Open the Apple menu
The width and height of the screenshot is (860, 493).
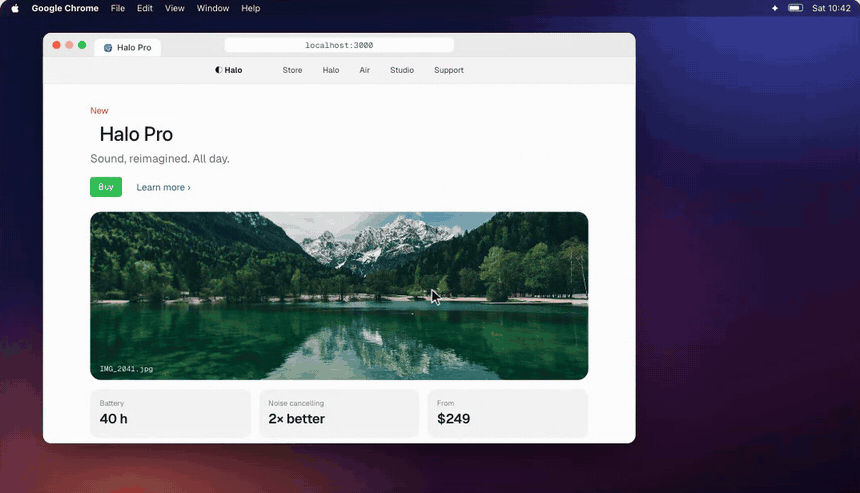coord(15,8)
